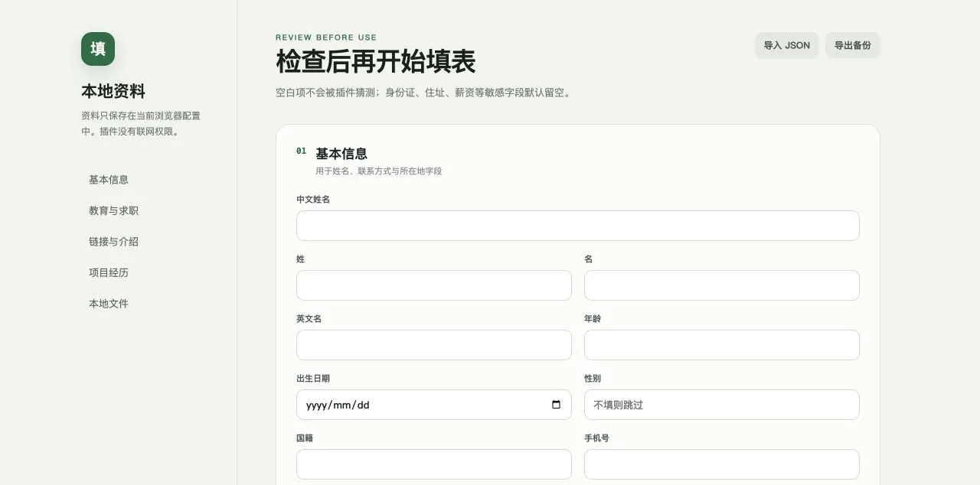The image size is (980, 485).
Task: Click into the 姓 input field
Action: 434,285
